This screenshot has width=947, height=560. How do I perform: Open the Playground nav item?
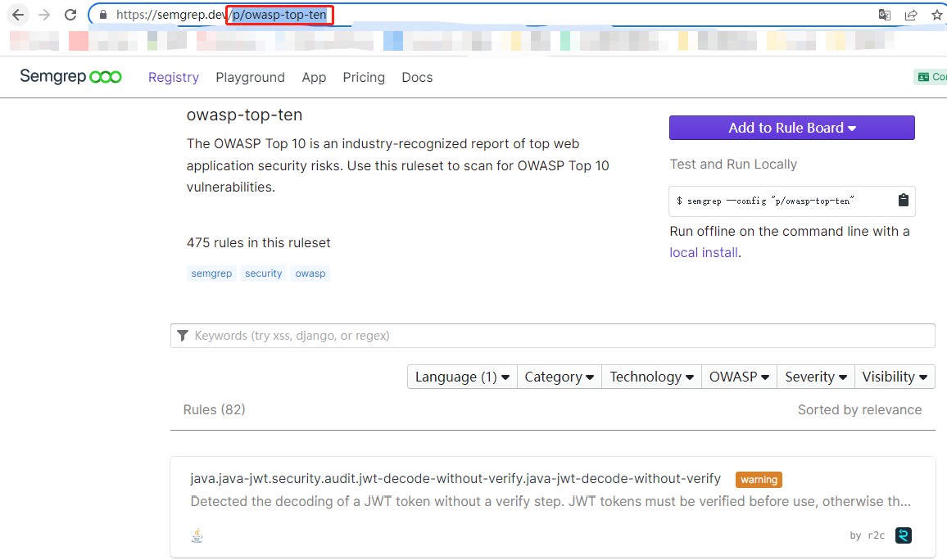coord(250,77)
